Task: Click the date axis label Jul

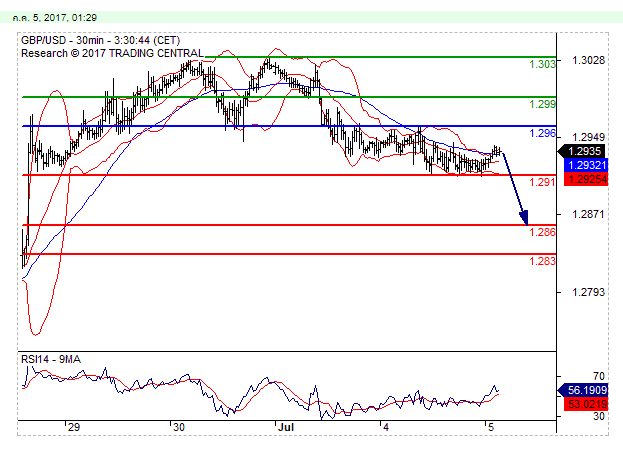Action: [286, 427]
